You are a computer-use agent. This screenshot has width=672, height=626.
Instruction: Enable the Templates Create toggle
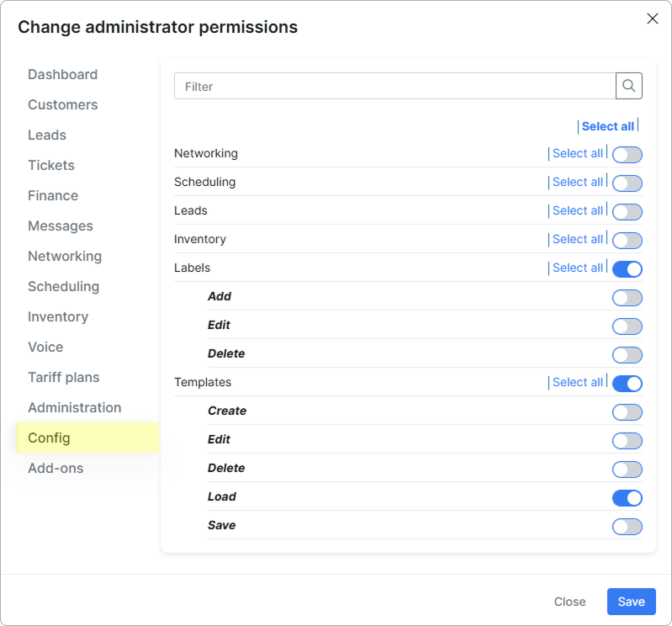click(x=627, y=412)
